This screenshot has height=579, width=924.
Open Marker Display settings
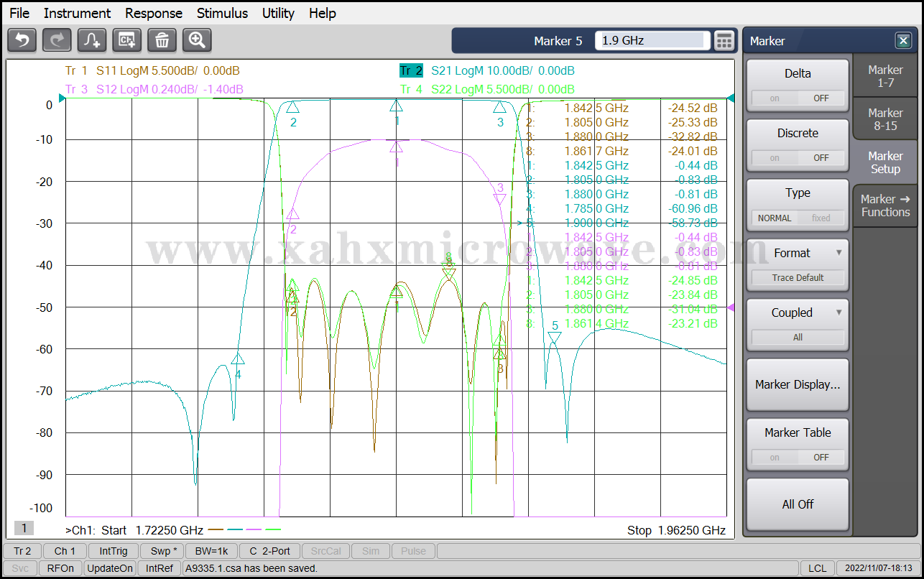(798, 384)
